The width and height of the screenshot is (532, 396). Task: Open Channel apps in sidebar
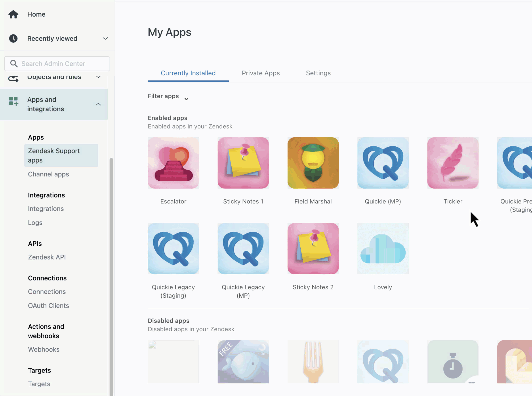(48, 174)
